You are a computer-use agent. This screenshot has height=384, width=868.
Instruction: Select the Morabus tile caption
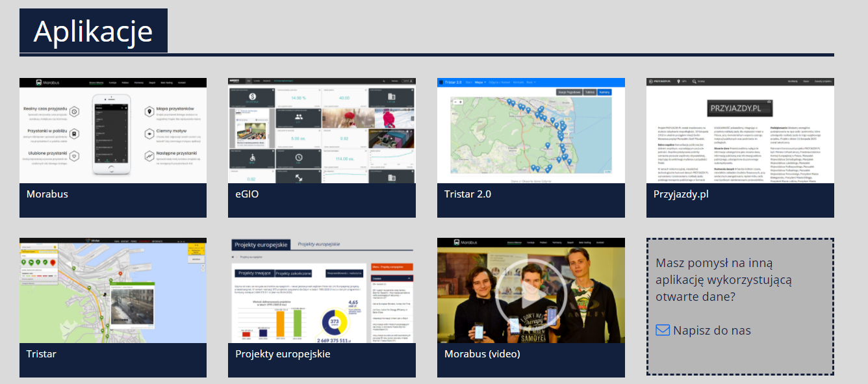click(47, 194)
